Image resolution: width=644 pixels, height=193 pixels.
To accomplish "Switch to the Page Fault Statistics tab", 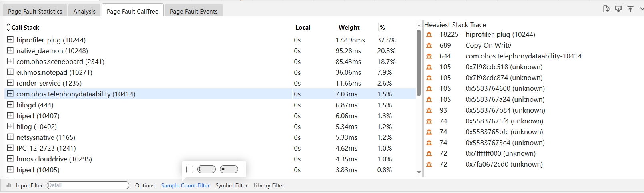I will [35, 11].
